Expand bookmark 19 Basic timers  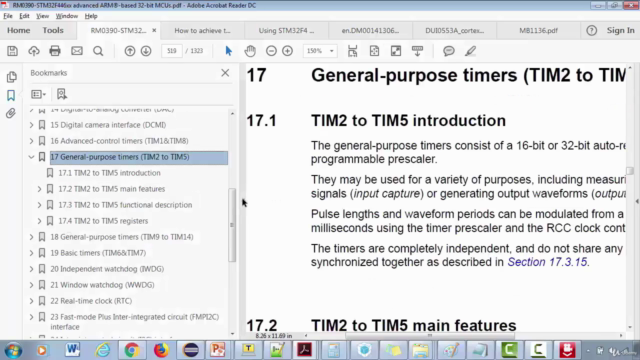click(31, 253)
